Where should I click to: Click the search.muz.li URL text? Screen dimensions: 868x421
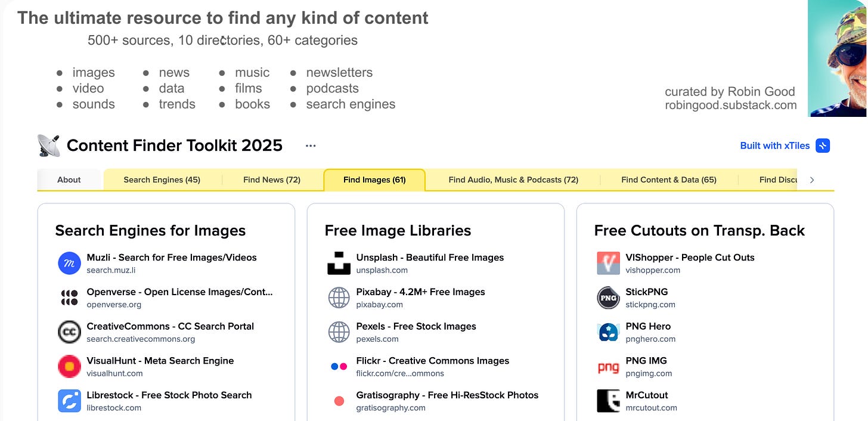pos(111,270)
